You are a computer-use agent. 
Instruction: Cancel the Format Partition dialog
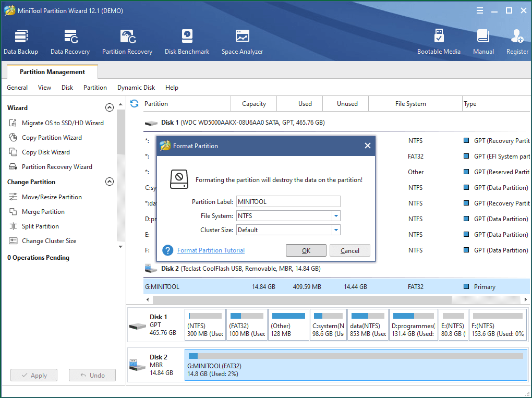point(350,250)
